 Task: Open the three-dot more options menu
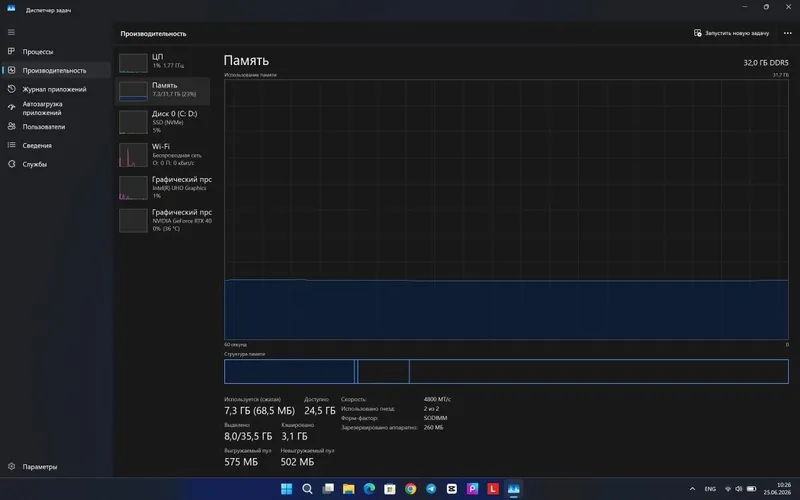[x=787, y=33]
